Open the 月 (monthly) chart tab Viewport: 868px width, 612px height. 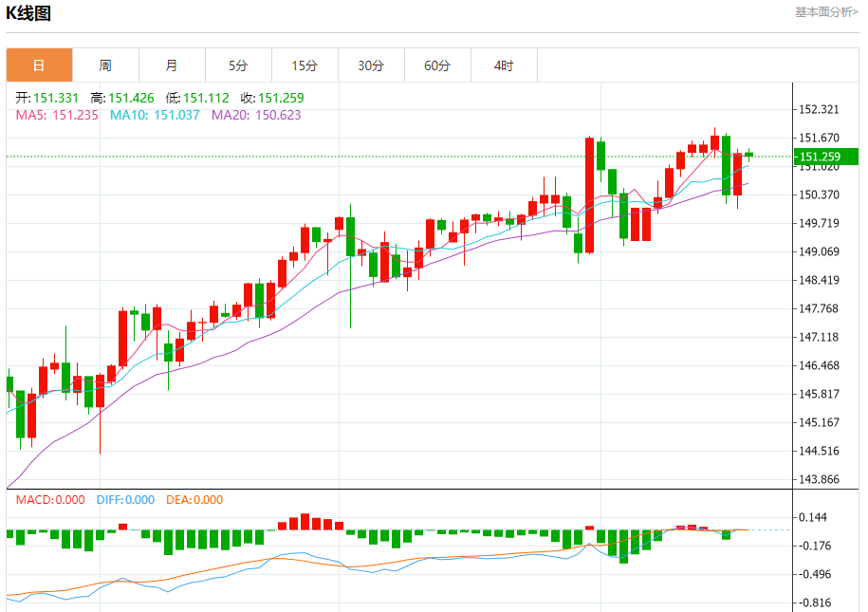172,65
